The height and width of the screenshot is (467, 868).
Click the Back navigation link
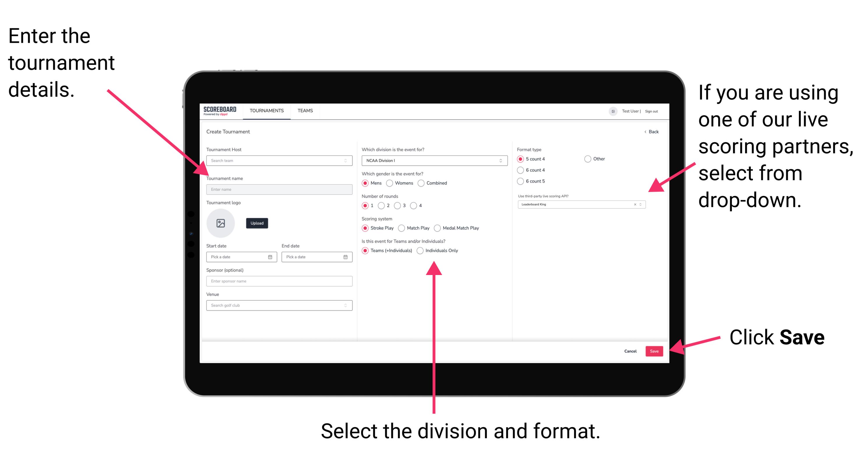[649, 132]
